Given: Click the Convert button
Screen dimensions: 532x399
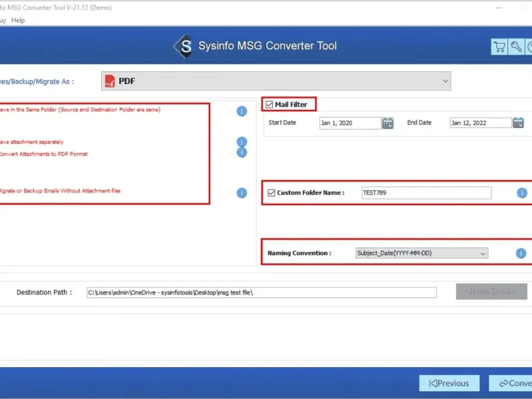Looking at the screenshot, I should tap(510, 384).
